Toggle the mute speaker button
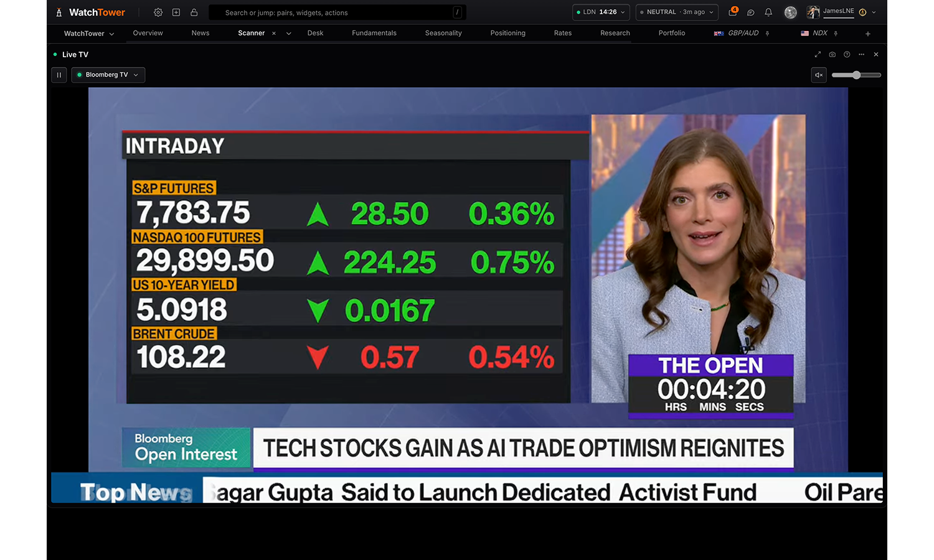The image size is (934, 560). [x=819, y=75]
